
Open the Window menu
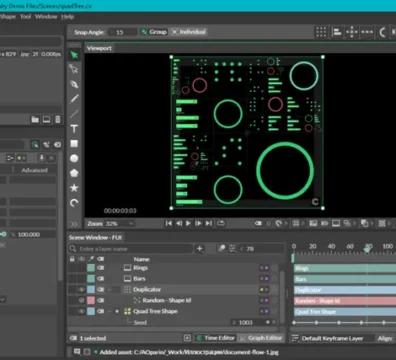[x=46, y=16]
